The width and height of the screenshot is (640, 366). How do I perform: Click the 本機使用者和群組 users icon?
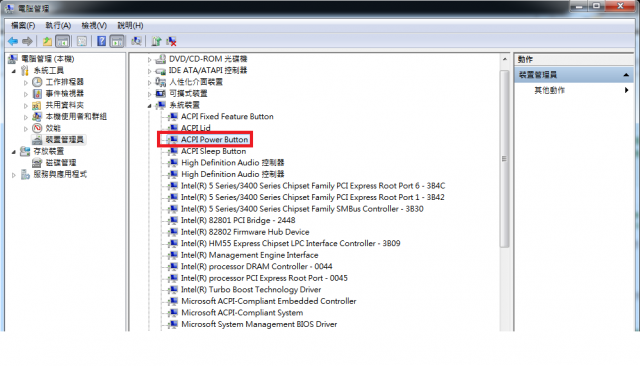click(x=37, y=117)
